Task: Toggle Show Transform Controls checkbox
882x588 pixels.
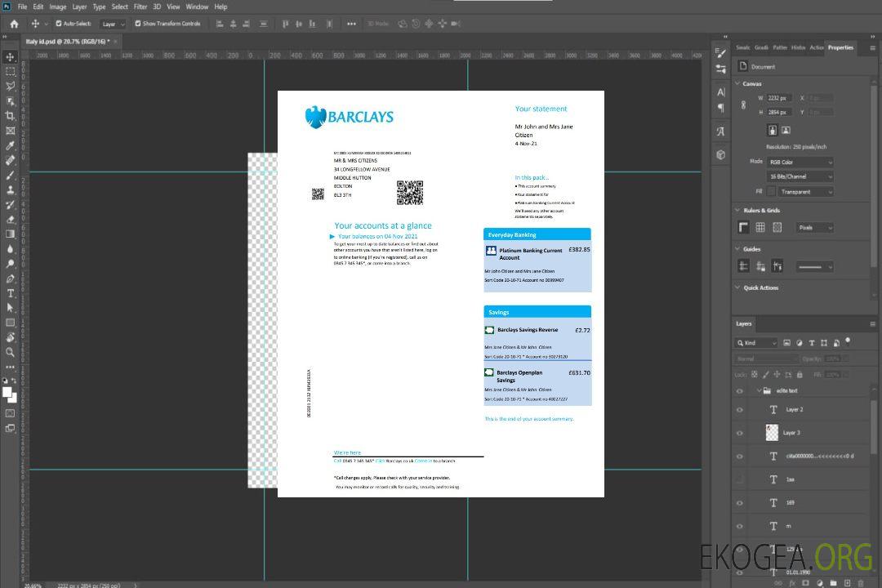Action: [138, 24]
